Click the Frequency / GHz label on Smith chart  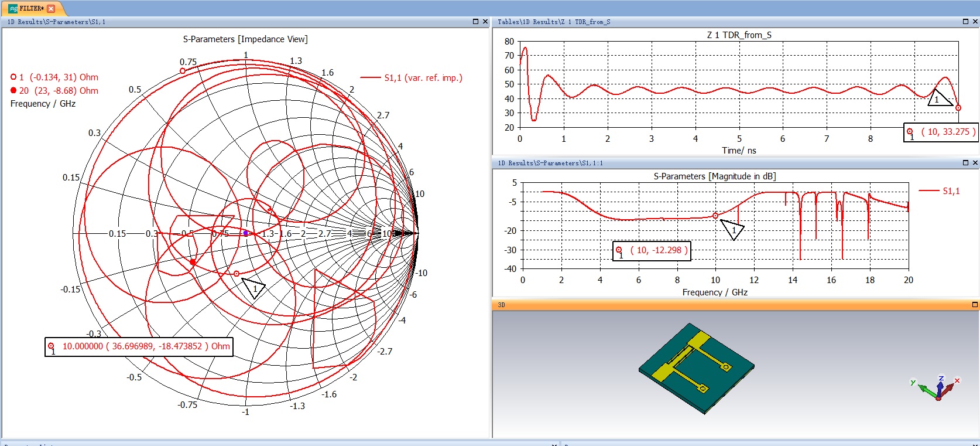point(43,104)
